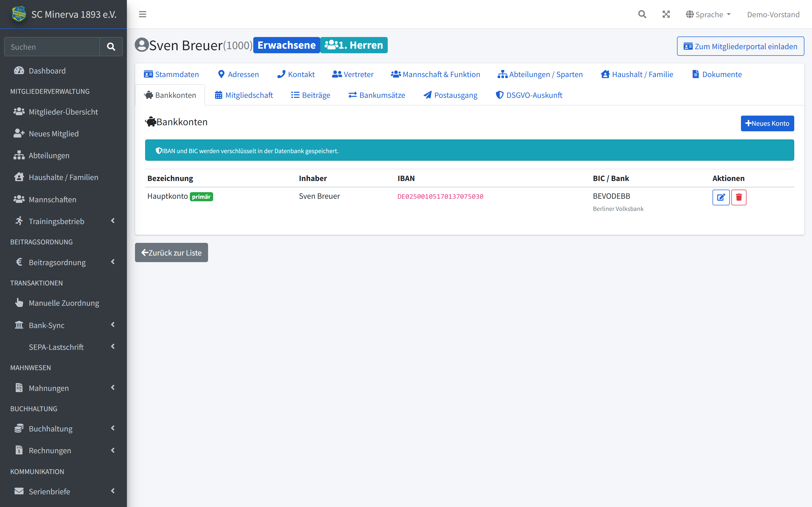Viewport: 812px width, 507px height.
Task: Open search via top magnifier icon
Action: pyautogui.click(x=642, y=14)
